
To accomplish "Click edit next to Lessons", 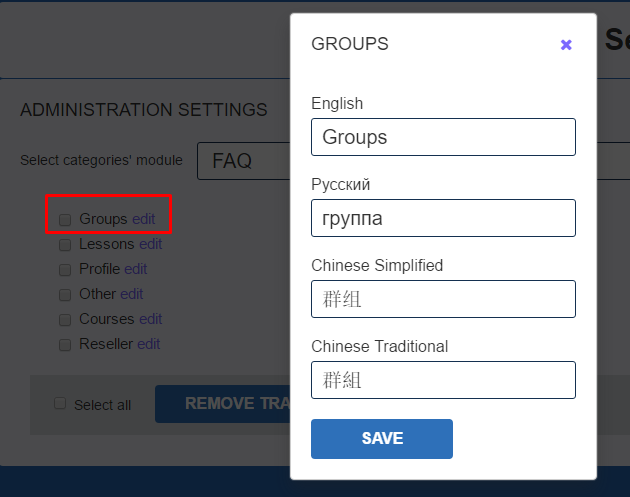I will tap(150, 244).
